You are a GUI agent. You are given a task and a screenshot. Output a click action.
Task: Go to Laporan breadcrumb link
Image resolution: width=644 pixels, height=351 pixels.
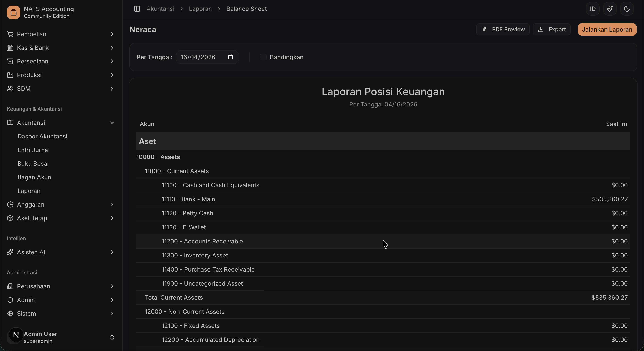pyautogui.click(x=200, y=9)
